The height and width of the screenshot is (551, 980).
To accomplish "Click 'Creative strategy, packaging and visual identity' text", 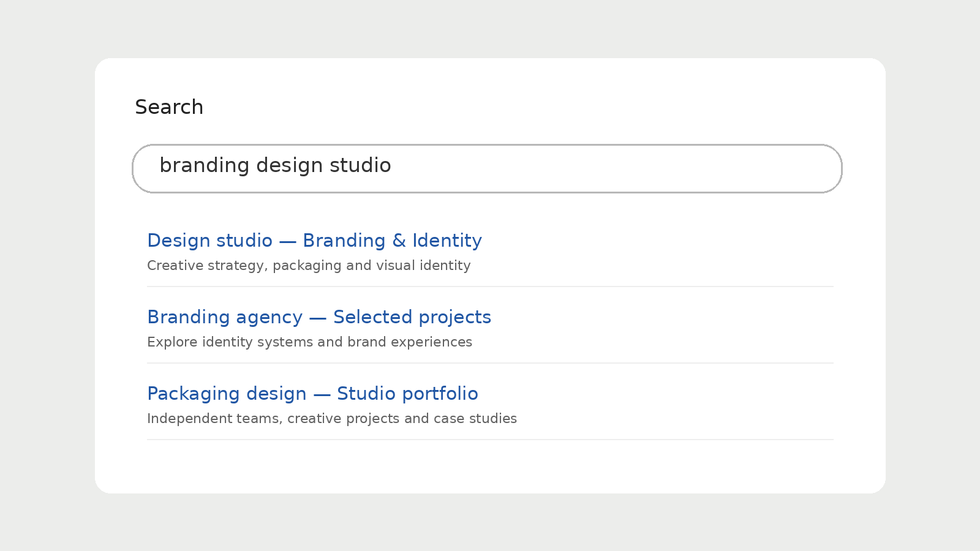I will coord(309,266).
